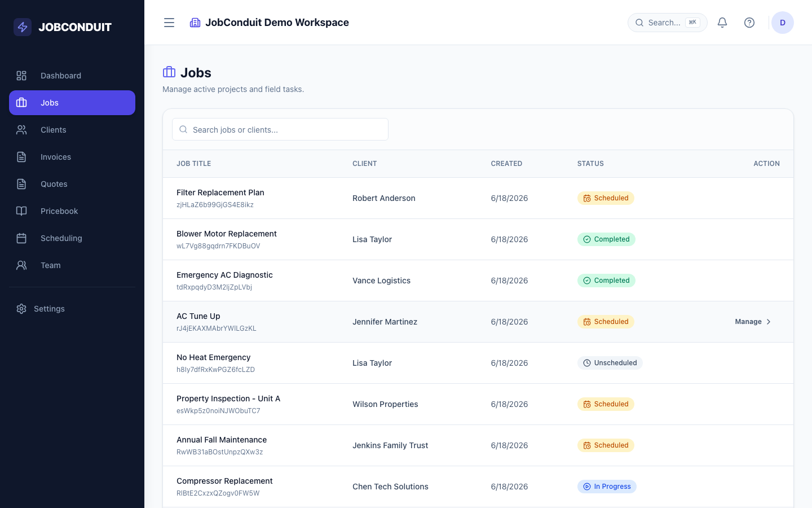The height and width of the screenshot is (508, 812).
Task: Open the Blower Motor Replacement job
Action: 227,234
